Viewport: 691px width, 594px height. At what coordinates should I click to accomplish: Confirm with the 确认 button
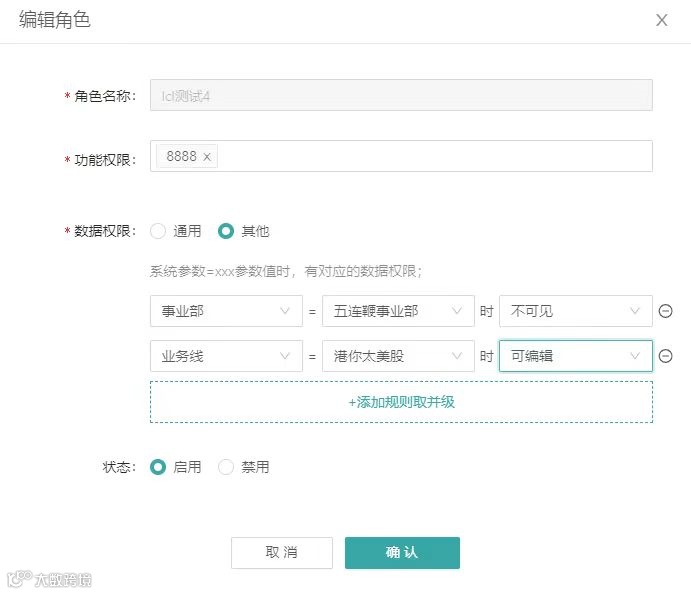coord(402,553)
